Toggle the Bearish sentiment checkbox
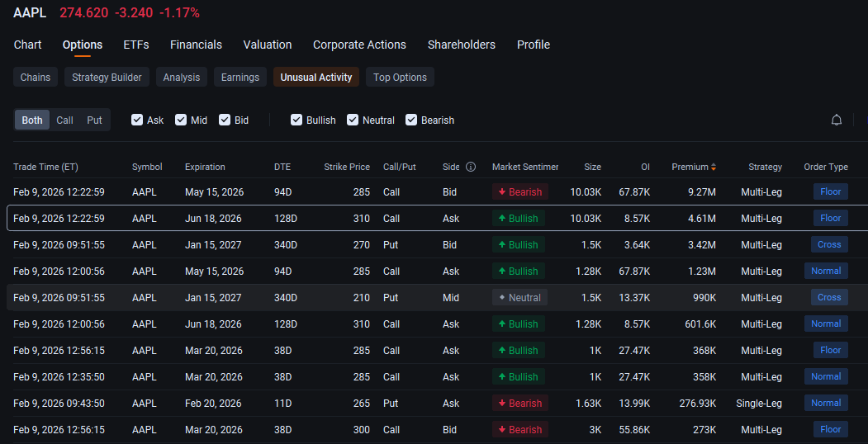Screen dimensions: 868x444 pos(410,120)
